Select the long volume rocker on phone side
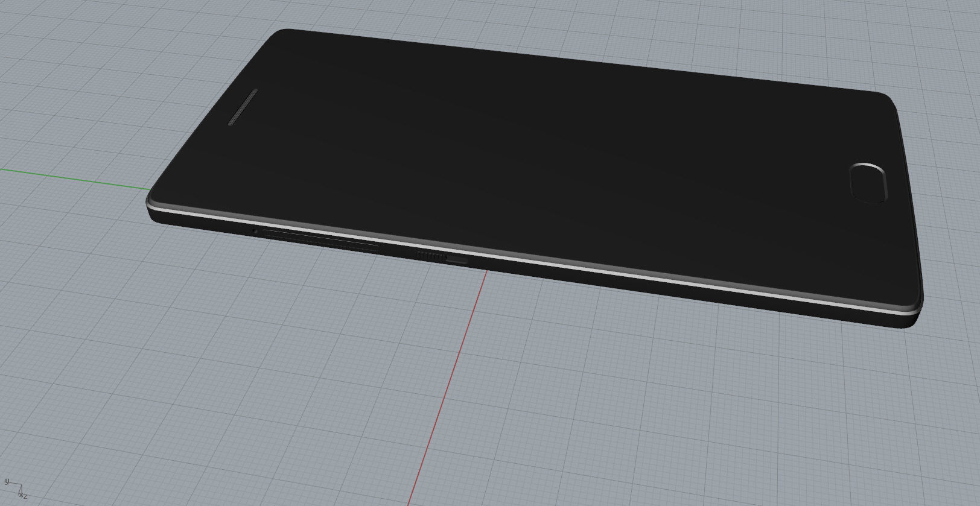The height and width of the screenshot is (506, 980). (x=322, y=239)
